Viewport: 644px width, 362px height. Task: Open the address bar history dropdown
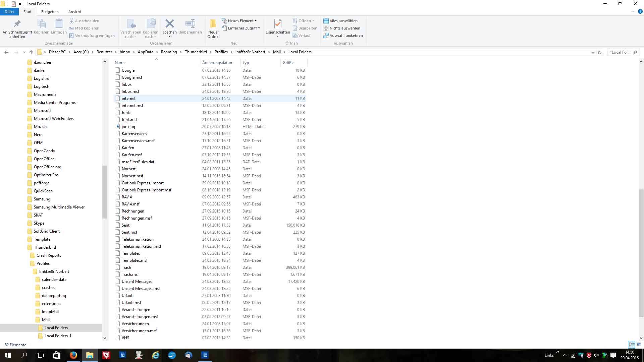(x=593, y=52)
